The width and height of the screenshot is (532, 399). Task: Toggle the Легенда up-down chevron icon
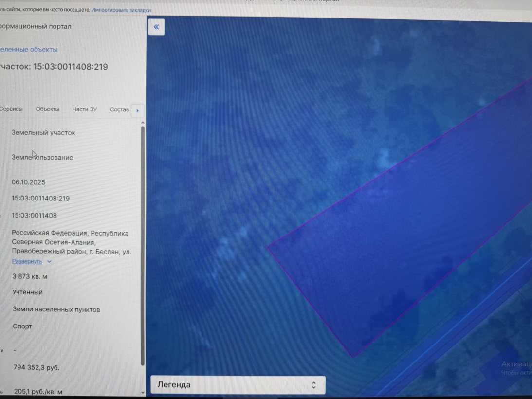(314, 385)
